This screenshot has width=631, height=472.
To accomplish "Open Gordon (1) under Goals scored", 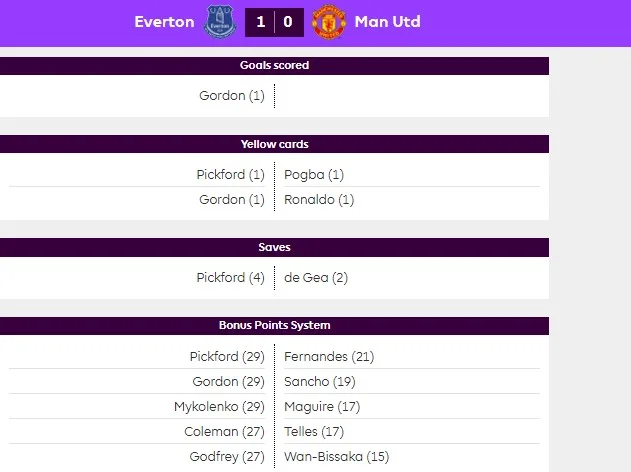I will [232, 95].
